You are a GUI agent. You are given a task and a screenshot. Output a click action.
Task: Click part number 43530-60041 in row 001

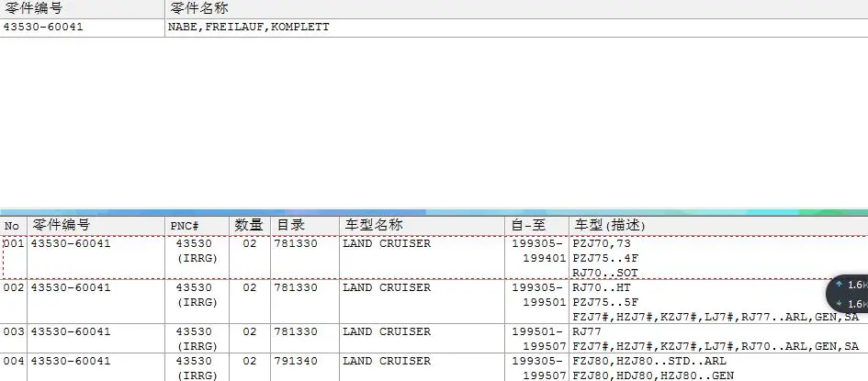click(71, 243)
